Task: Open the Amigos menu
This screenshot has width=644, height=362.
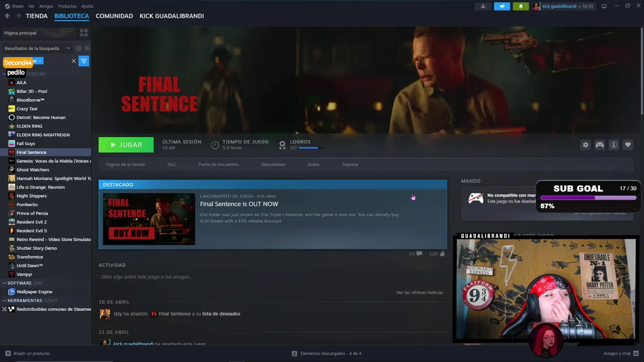Action: (x=46, y=6)
